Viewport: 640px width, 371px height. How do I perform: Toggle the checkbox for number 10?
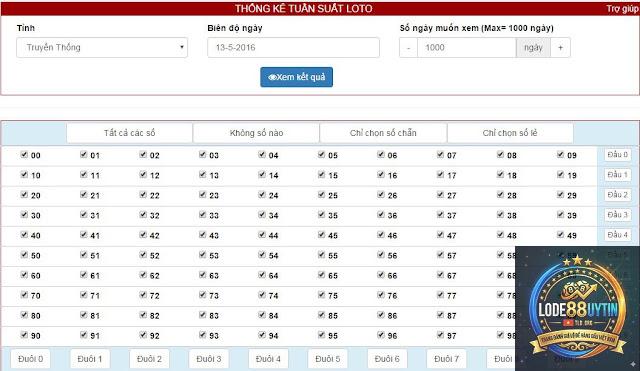24,174
